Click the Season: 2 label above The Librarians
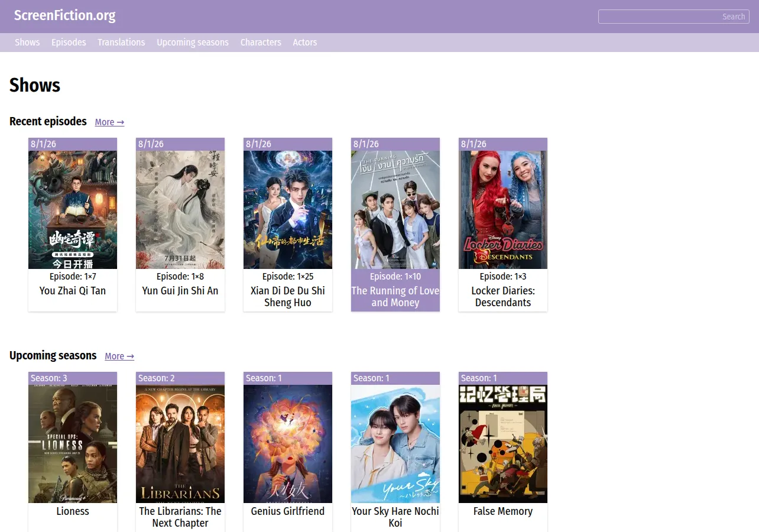759x532 pixels. [x=157, y=378]
